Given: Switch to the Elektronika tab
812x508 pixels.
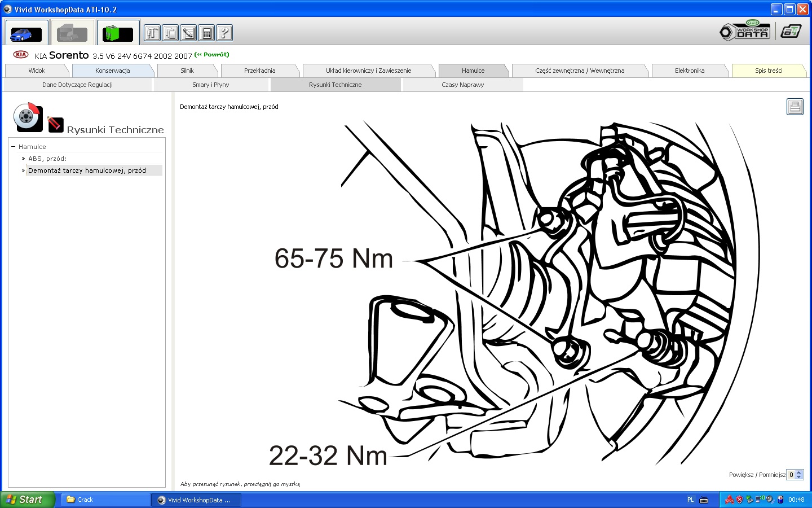Looking at the screenshot, I should tap(690, 71).
